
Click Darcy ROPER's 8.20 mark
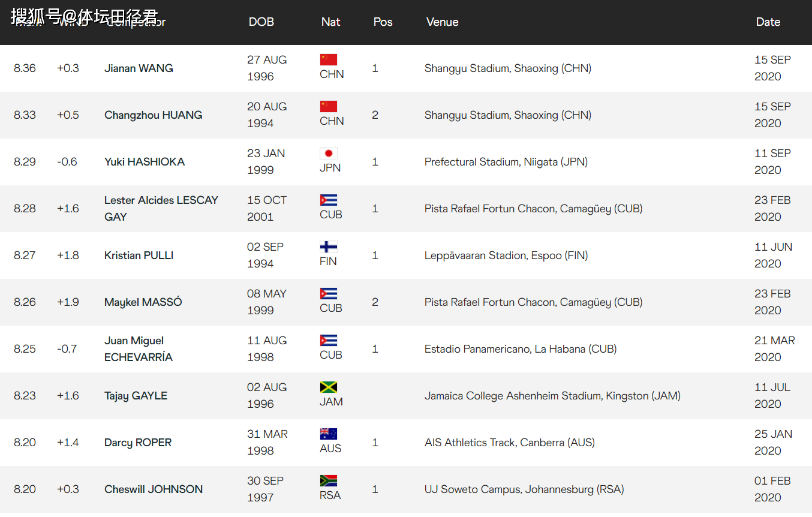(25, 443)
